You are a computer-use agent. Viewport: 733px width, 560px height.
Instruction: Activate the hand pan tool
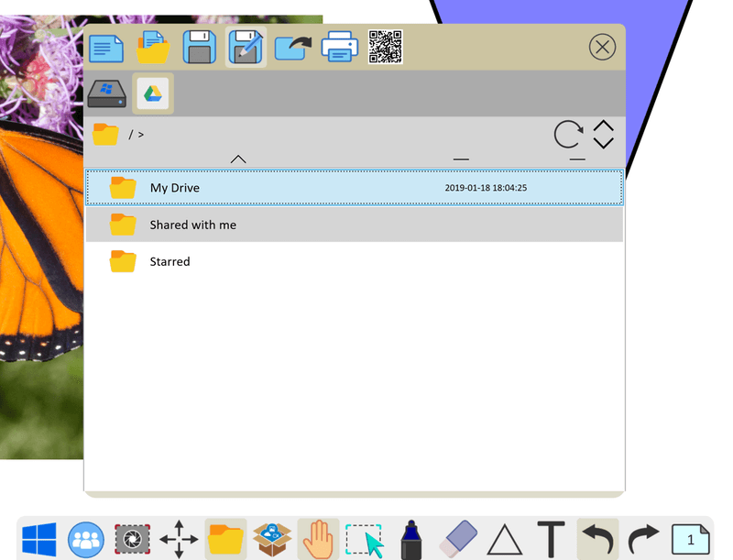pos(318,539)
